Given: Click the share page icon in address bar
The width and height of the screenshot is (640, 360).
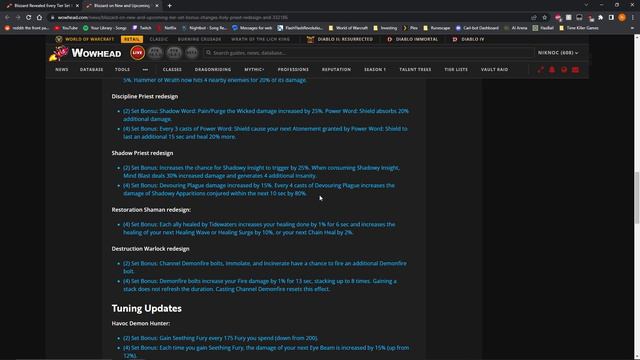Looking at the screenshot, I should 534,18.
